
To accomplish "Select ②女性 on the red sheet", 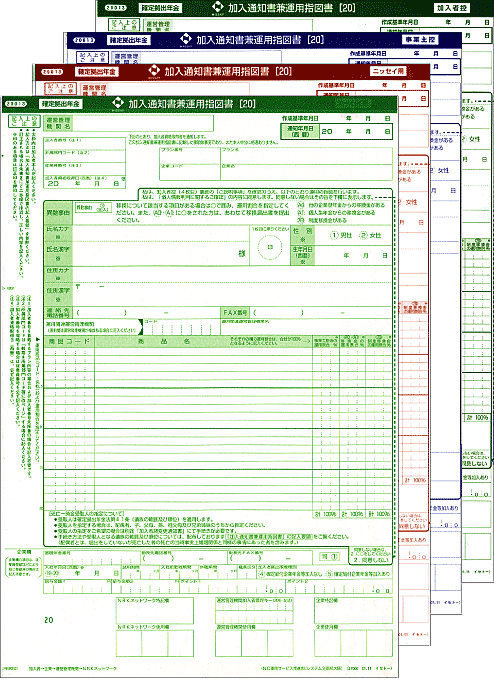I will 407,202.
